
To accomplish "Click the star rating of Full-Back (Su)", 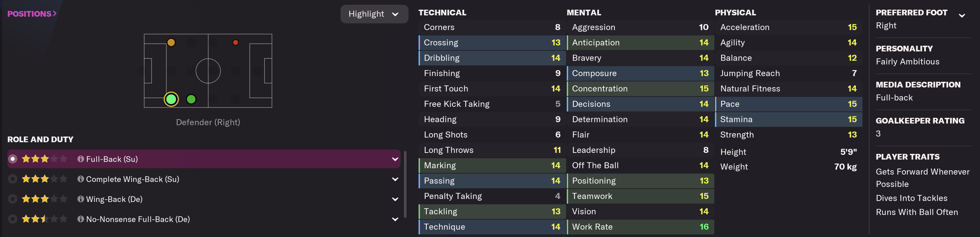I will pyautogui.click(x=44, y=159).
